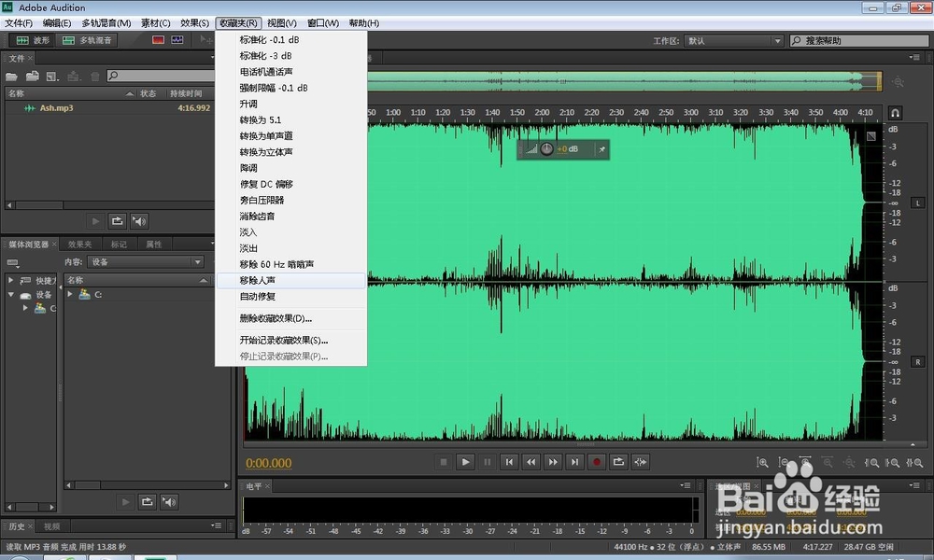The image size is (934, 560).
Task: Switch to the Effects Rack tab
Action: [79, 244]
